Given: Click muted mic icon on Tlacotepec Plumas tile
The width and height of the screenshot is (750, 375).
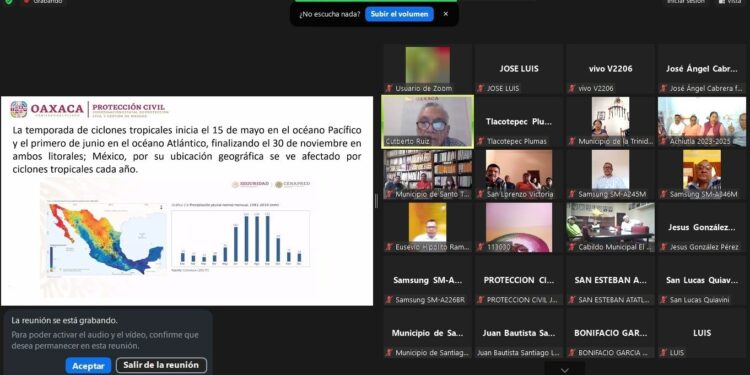Looking at the screenshot, I should tap(481, 141).
